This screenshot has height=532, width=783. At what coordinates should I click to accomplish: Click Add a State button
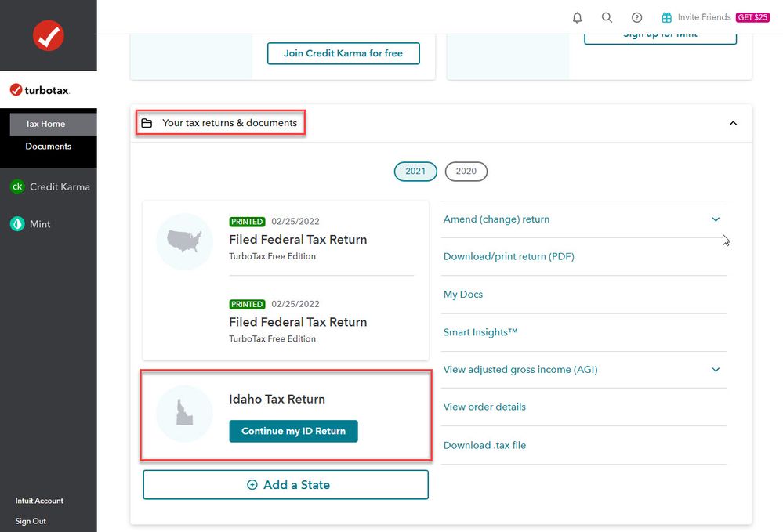click(285, 484)
